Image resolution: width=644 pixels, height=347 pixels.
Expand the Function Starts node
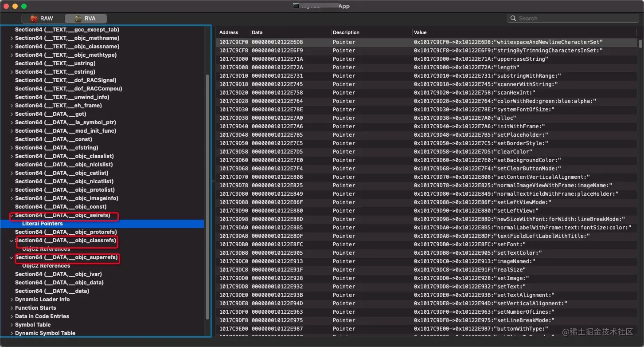[12, 308]
